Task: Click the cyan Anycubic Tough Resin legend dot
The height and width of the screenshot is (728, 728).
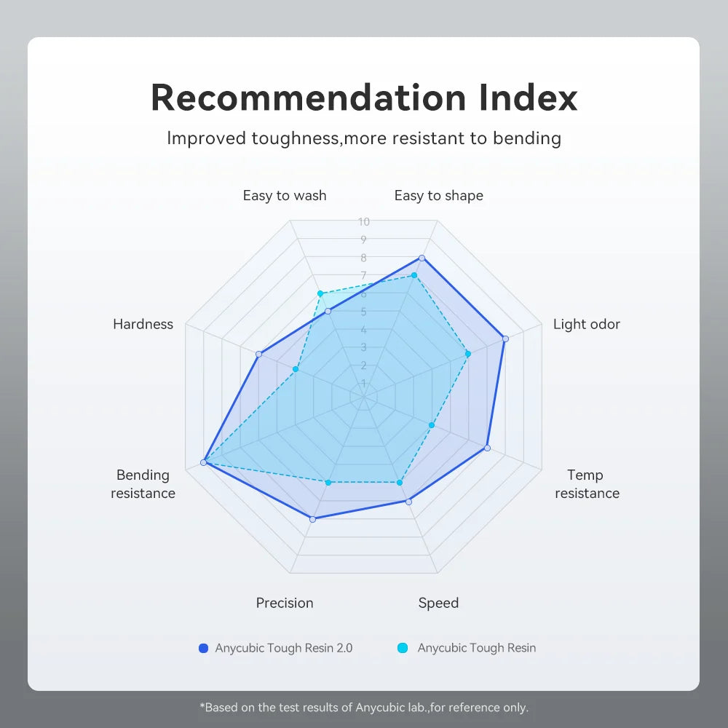Action: point(403,648)
